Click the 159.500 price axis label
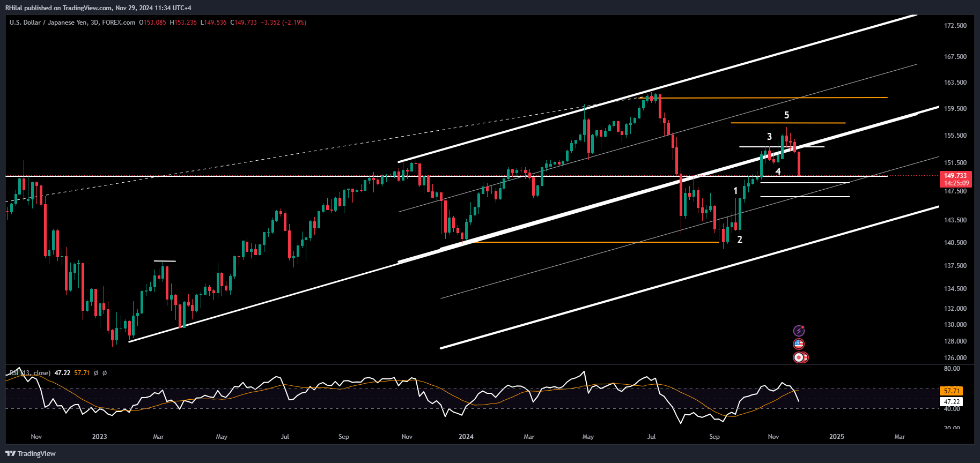This screenshot has width=980, height=463. coord(955,109)
